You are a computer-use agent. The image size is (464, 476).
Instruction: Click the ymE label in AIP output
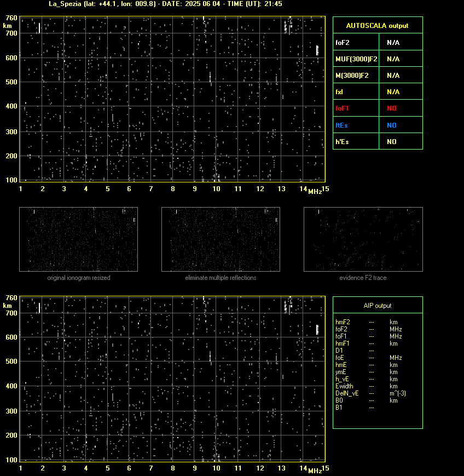[340, 372]
